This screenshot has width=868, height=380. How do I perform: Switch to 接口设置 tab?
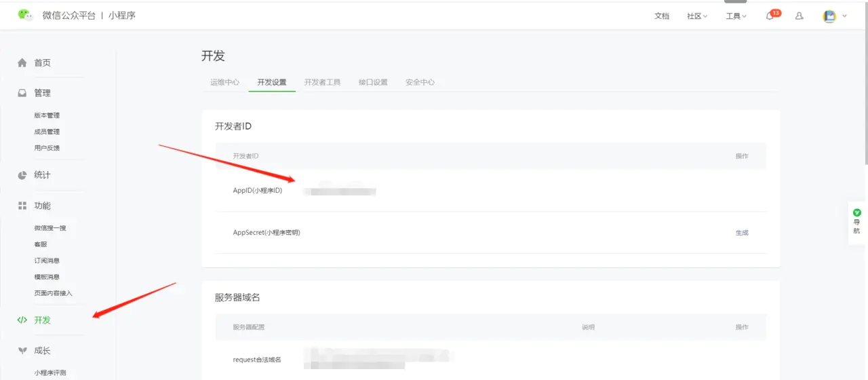coord(373,82)
